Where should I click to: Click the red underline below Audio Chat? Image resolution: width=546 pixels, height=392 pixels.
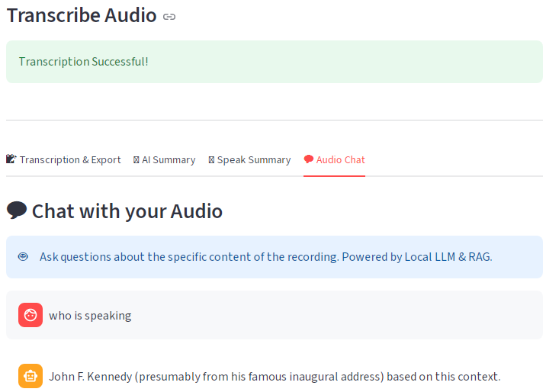334,176
